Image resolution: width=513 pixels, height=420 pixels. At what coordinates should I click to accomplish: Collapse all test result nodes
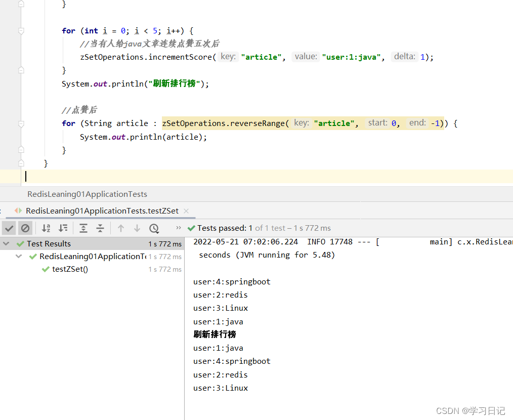coord(100,228)
